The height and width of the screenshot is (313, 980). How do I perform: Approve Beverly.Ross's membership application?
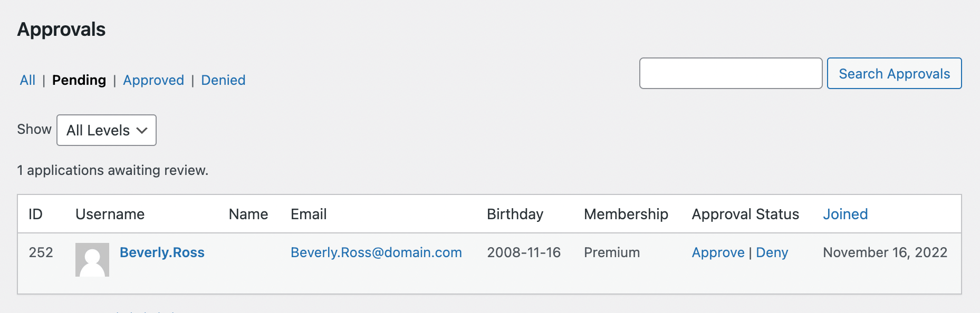(x=718, y=253)
